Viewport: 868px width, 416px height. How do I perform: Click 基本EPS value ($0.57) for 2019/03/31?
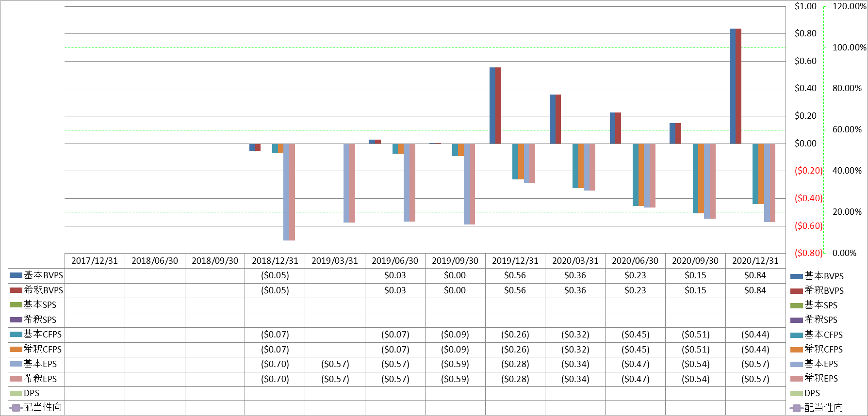(335, 364)
